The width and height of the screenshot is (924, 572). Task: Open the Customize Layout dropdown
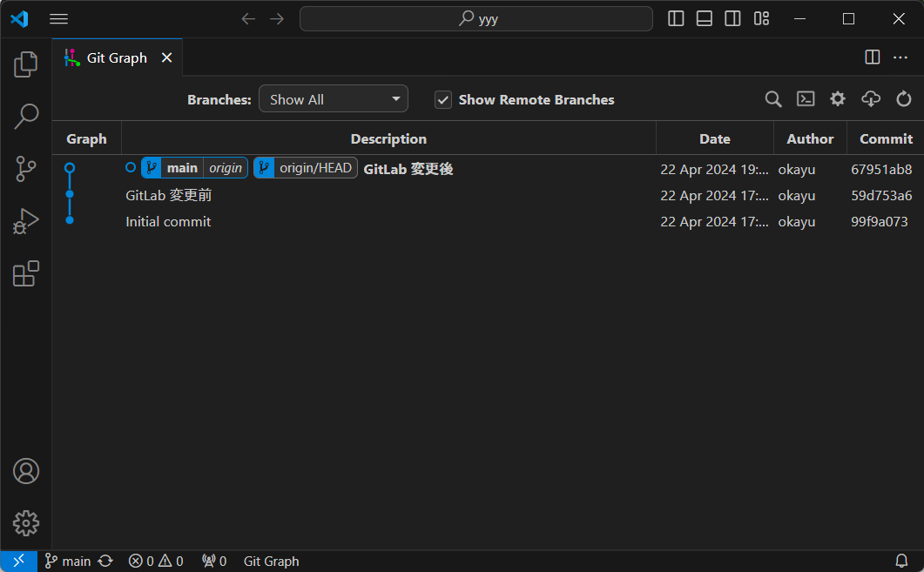[761, 17]
